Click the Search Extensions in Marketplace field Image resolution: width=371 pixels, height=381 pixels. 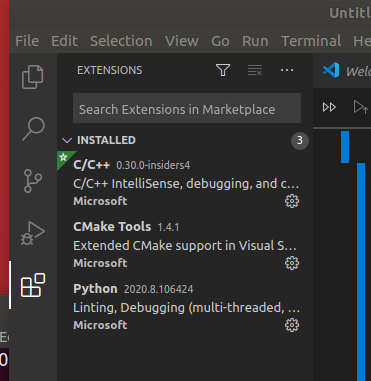tap(187, 108)
